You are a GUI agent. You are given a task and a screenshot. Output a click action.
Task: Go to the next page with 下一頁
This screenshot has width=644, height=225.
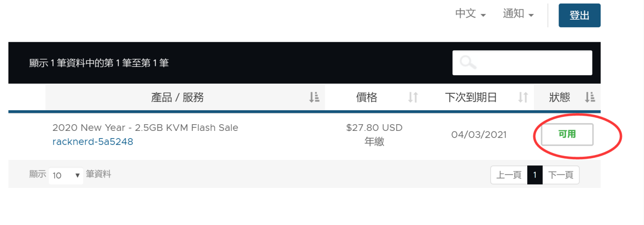pos(561,175)
